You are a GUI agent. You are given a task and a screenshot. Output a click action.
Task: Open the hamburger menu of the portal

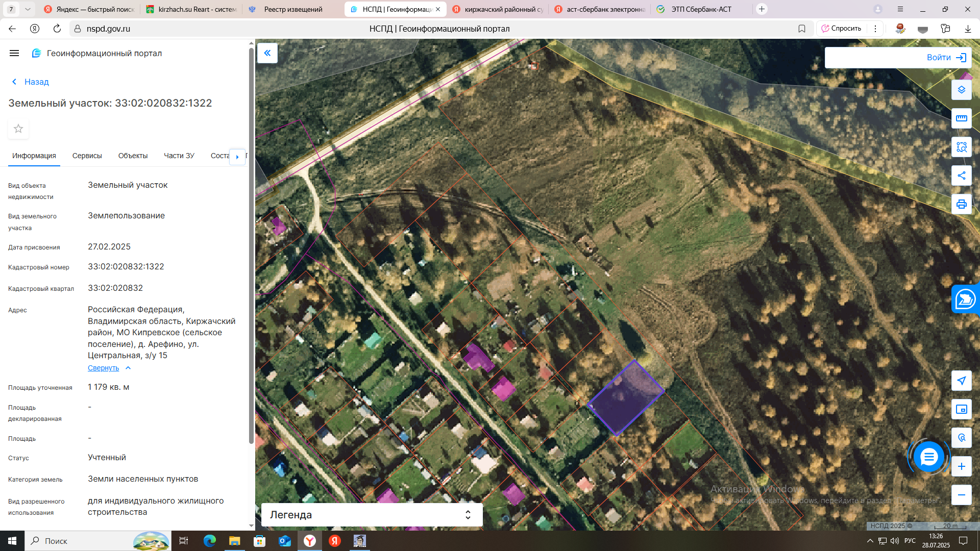click(x=14, y=53)
